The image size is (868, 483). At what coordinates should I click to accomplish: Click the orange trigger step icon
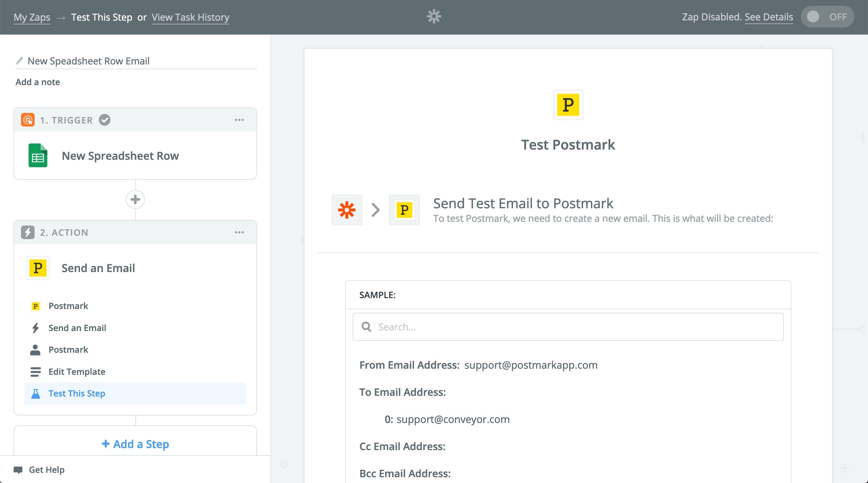coord(28,120)
